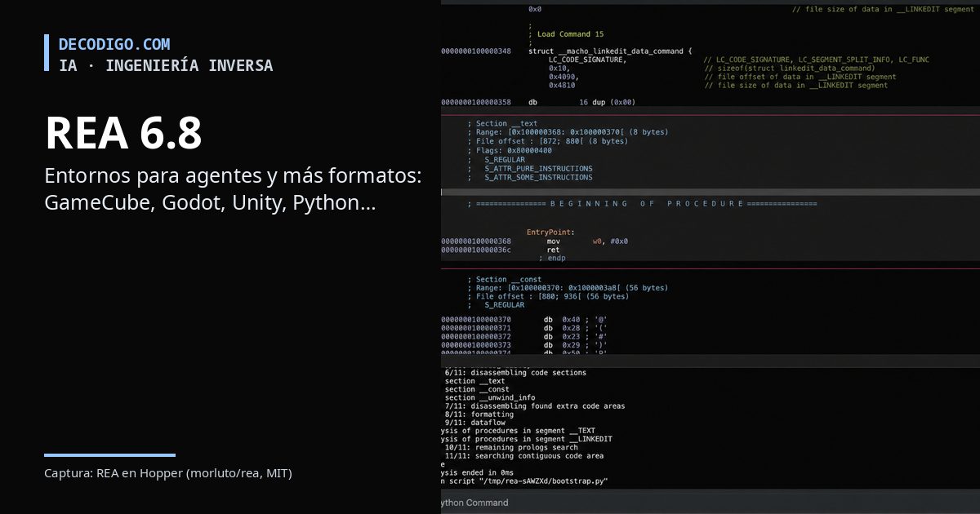
Task: Click the "db 0x40 ; '@'" data line
Action: tap(576, 320)
